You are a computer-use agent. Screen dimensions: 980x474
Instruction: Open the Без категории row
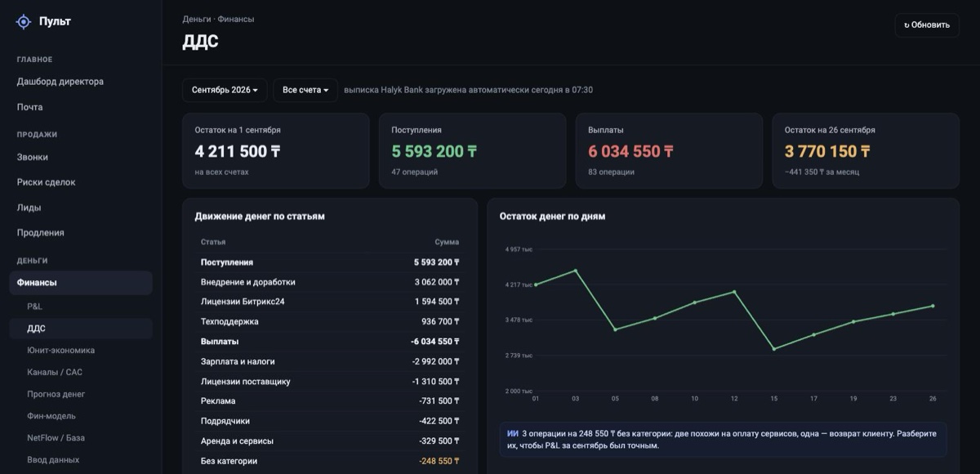(330, 461)
